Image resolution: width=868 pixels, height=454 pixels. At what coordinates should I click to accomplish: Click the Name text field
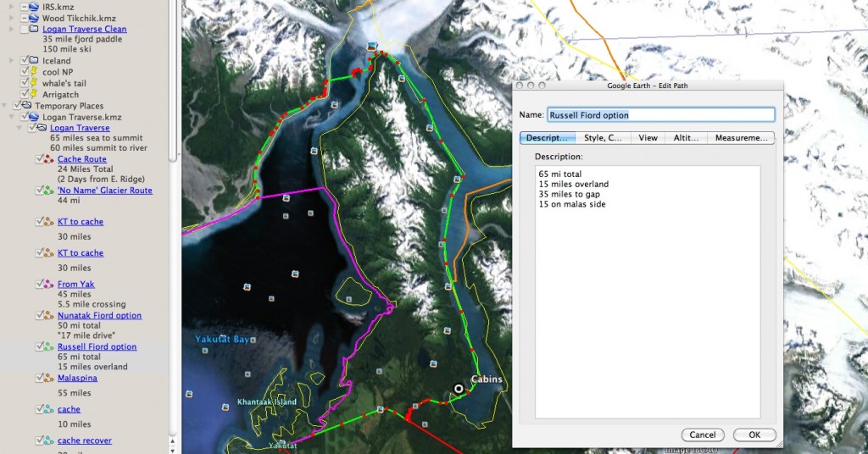tap(660, 114)
